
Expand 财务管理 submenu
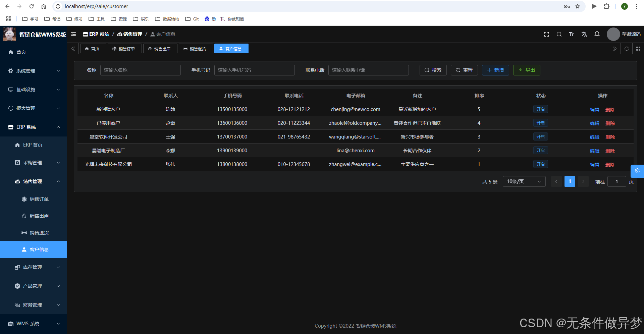coord(34,305)
